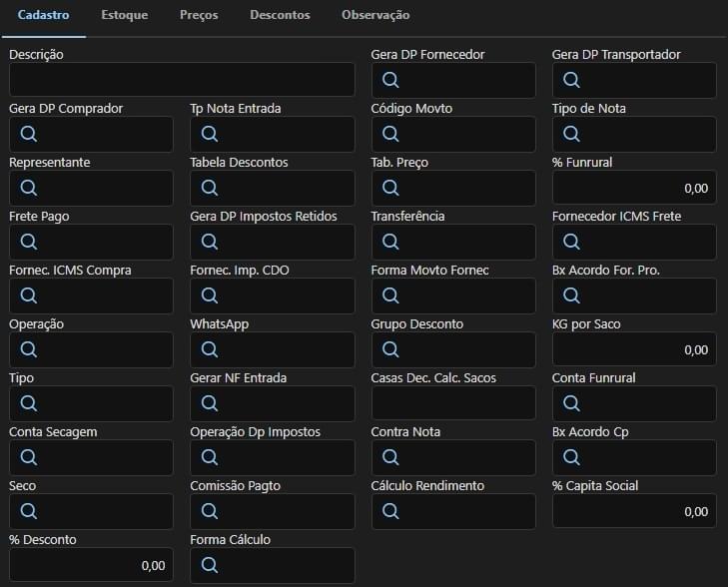This screenshot has width=728, height=587.
Task: Click the search icon in Transferência field
Action: (x=390, y=243)
